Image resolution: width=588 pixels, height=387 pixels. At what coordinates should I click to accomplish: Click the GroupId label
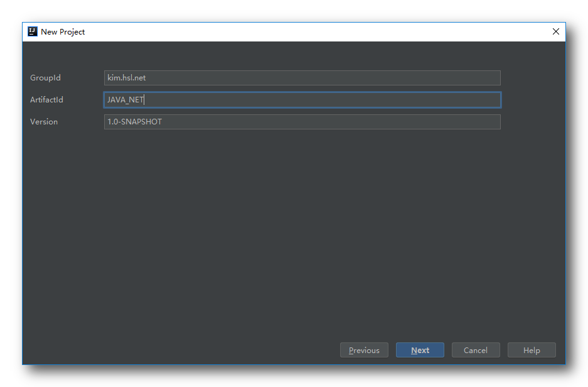coord(45,78)
